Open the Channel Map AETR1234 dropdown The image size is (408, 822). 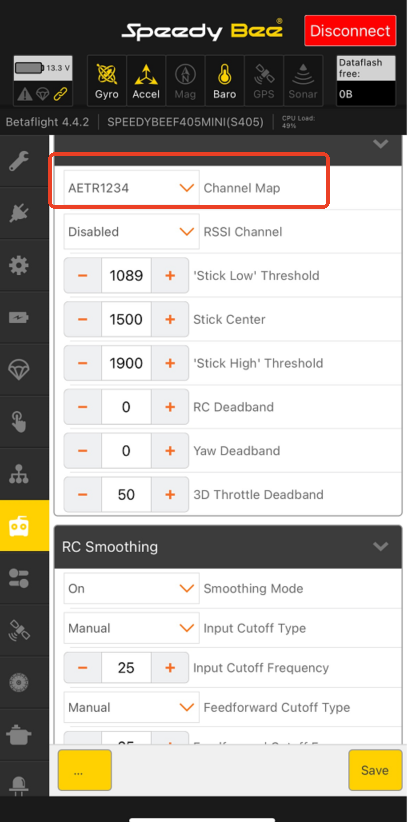click(x=131, y=188)
